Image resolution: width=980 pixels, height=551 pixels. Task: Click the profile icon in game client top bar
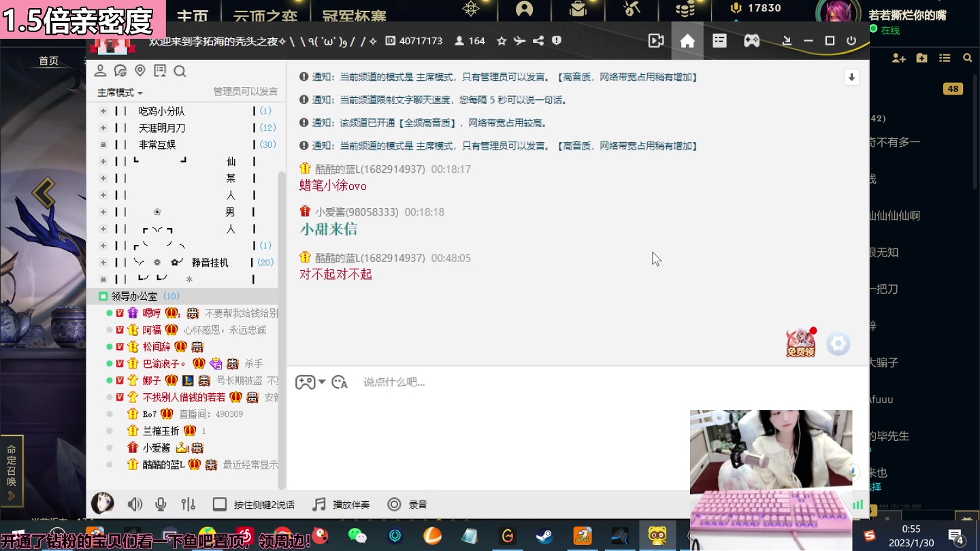click(x=525, y=9)
